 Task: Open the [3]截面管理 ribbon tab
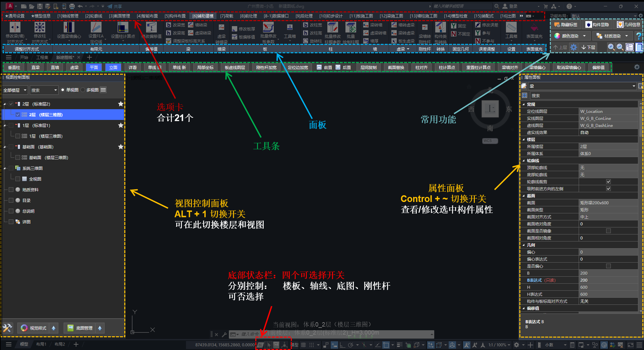point(119,16)
